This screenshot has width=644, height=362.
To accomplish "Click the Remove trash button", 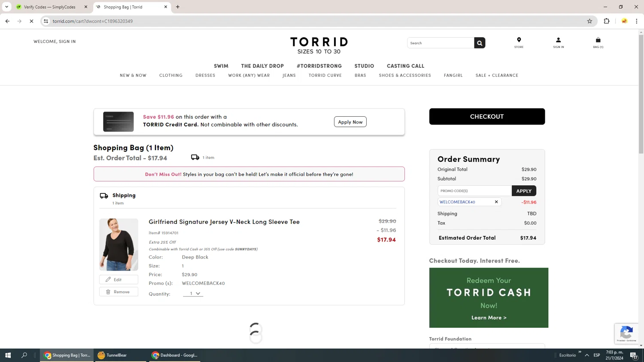I will 118,292.
